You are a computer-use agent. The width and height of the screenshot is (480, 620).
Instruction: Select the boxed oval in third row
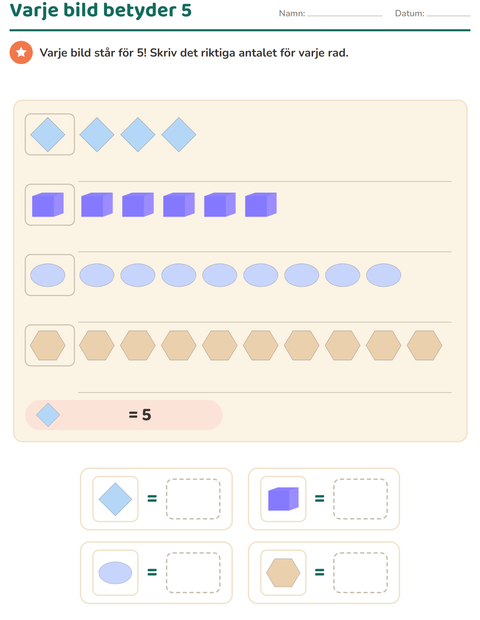tap(50, 275)
